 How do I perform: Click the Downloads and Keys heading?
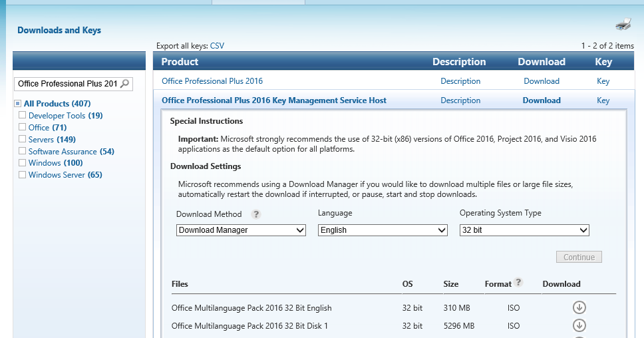coord(59,31)
